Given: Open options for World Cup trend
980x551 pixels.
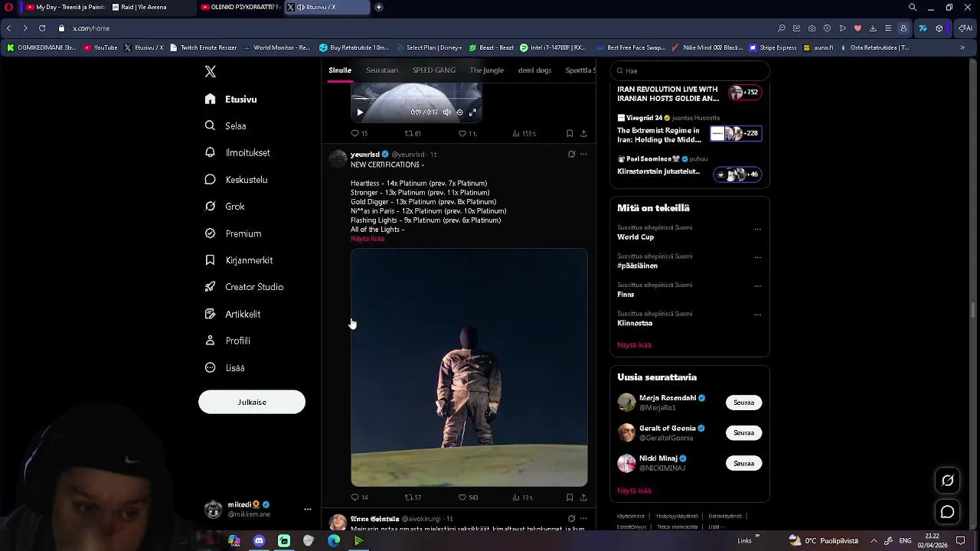Looking at the screenshot, I should pos(757,229).
